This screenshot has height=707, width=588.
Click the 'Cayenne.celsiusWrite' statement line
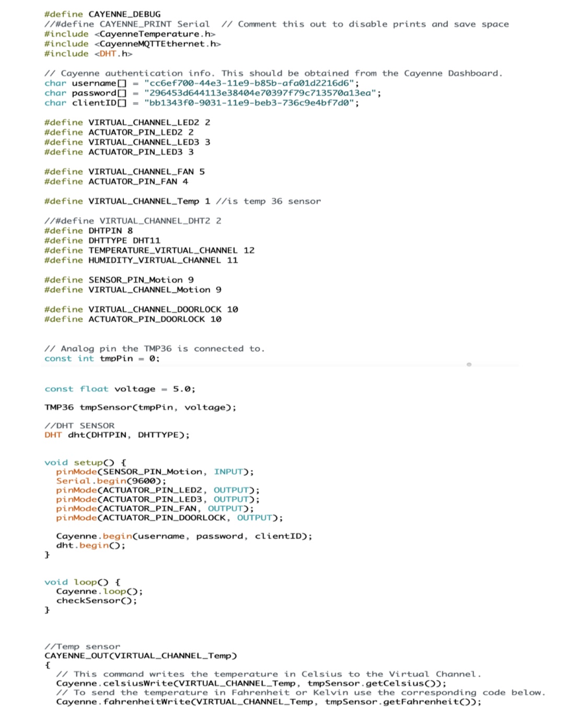click(251, 683)
